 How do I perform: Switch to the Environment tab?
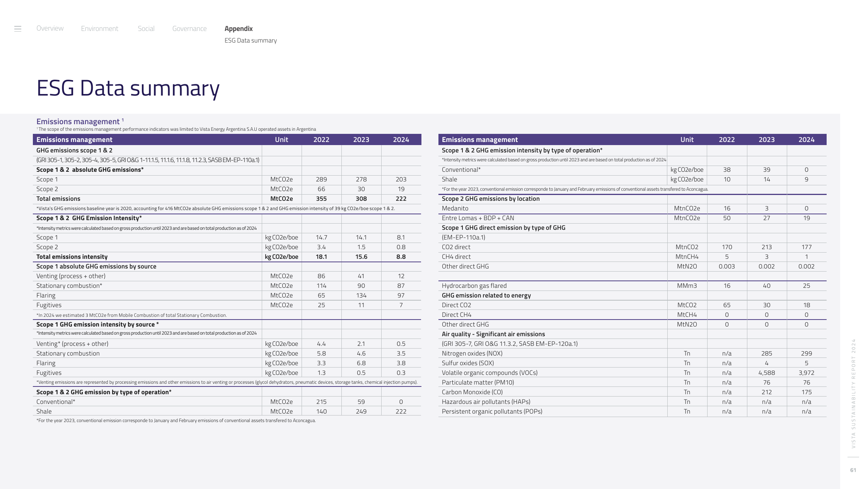pyautogui.click(x=100, y=29)
